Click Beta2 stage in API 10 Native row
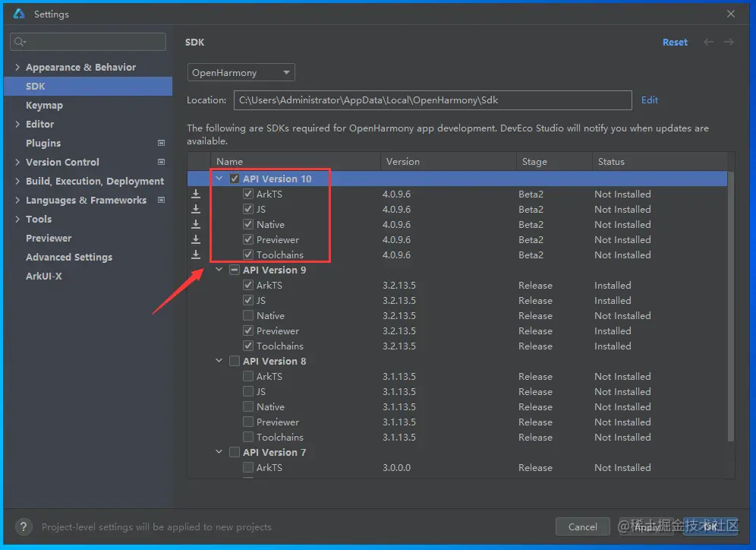 (x=531, y=224)
